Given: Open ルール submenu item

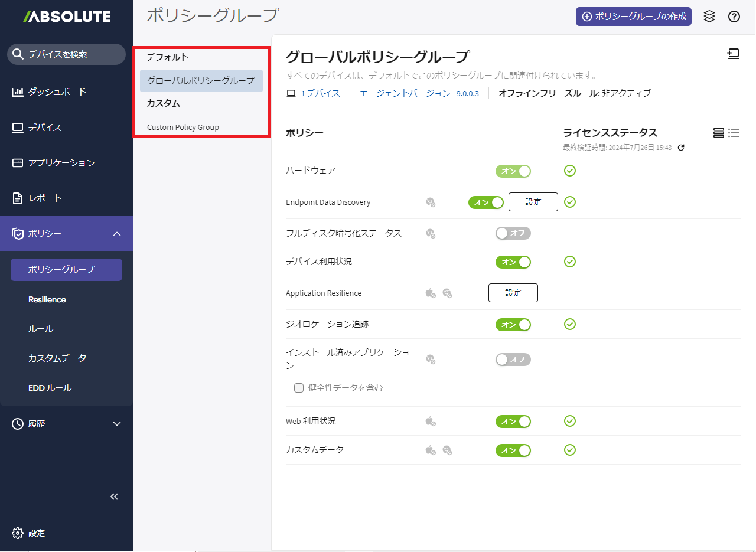Looking at the screenshot, I should [x=41, y=329].
